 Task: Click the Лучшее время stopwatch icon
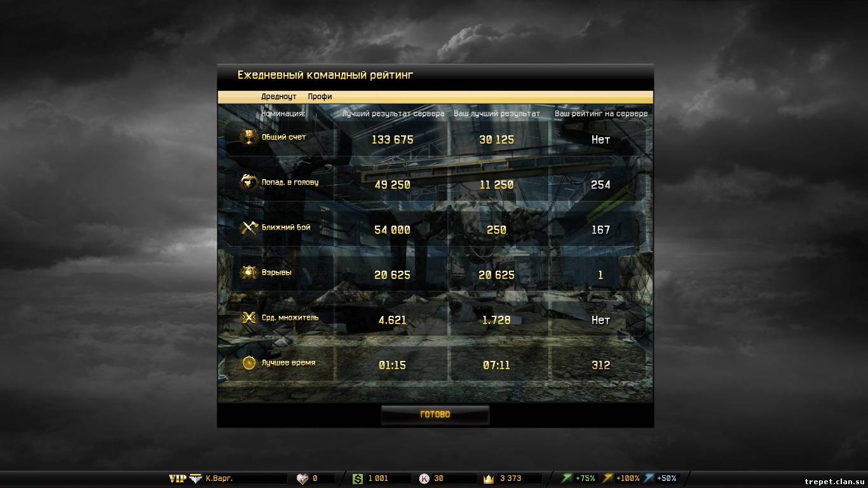pos(249,363)
